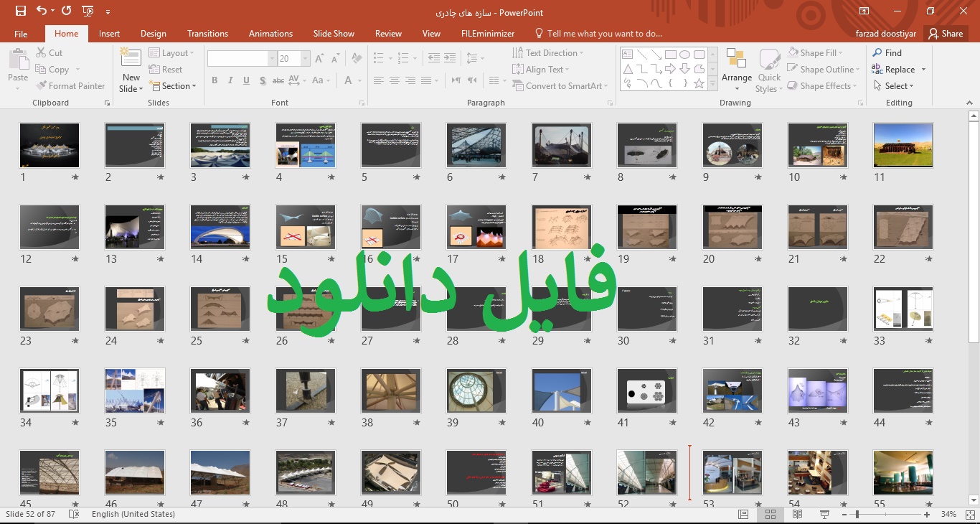Image resolution: width=980 pixels, height=524 pixels.
Task: Switch to Slide Sorter view button
Action: coord(771,515)
